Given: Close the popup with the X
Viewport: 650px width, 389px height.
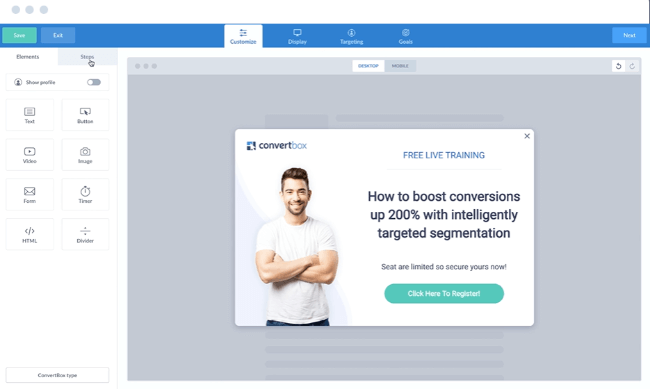Looking at the screenshot, I should (527, 136).
